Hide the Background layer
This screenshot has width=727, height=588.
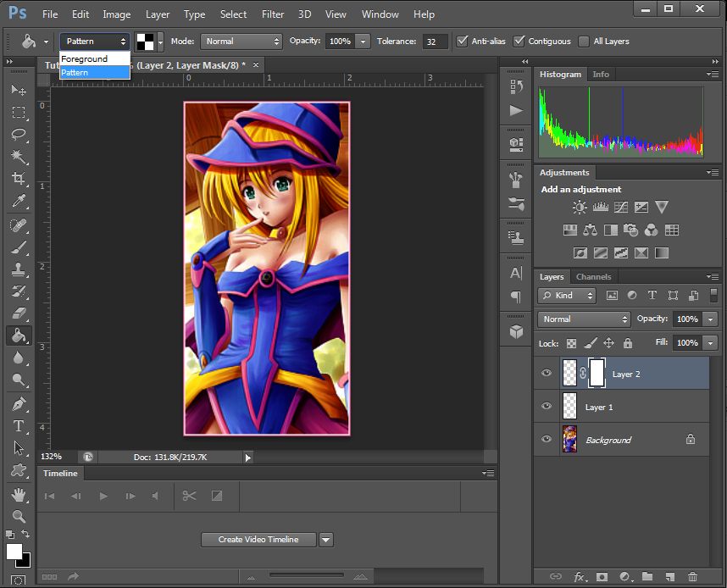(547, 439)
